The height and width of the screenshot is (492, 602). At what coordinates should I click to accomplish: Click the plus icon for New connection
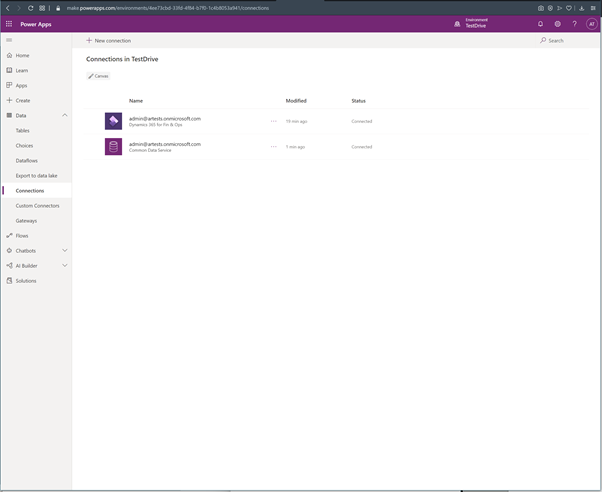[x=89, y=40]
